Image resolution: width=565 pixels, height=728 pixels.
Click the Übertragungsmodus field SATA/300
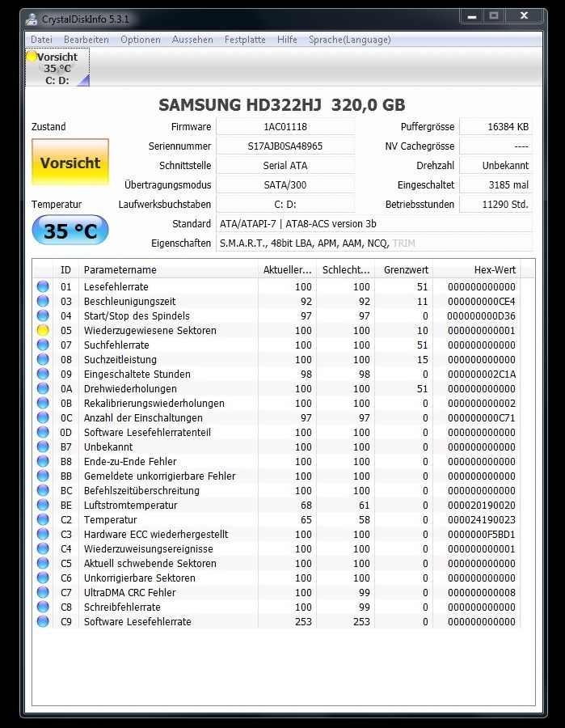point(285,184)
